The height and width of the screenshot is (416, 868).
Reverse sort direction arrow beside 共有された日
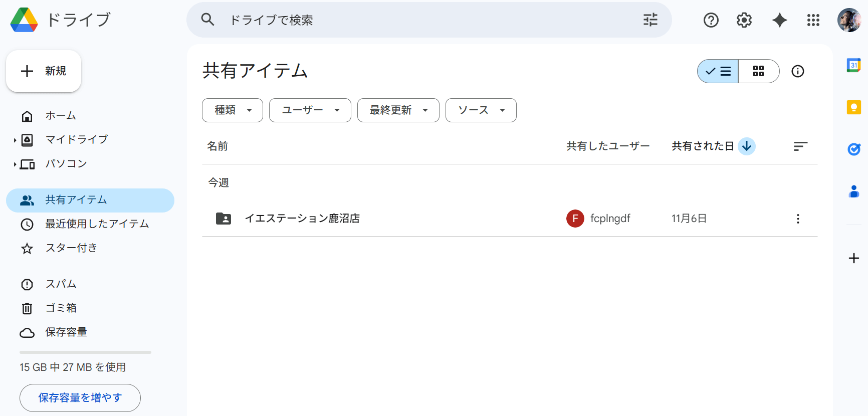point(746,146)
